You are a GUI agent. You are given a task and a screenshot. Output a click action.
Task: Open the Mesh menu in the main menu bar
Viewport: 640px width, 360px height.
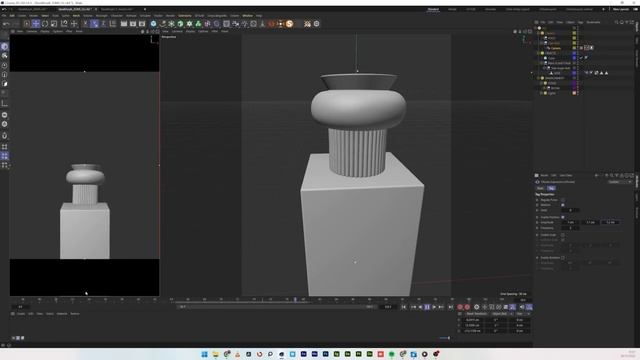pos(76,16)
